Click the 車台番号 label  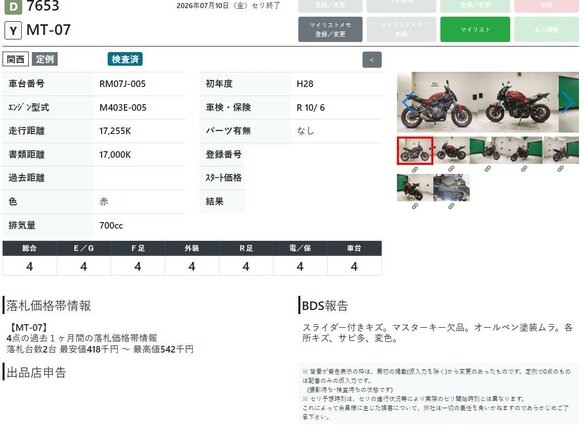tap(26, 84)
